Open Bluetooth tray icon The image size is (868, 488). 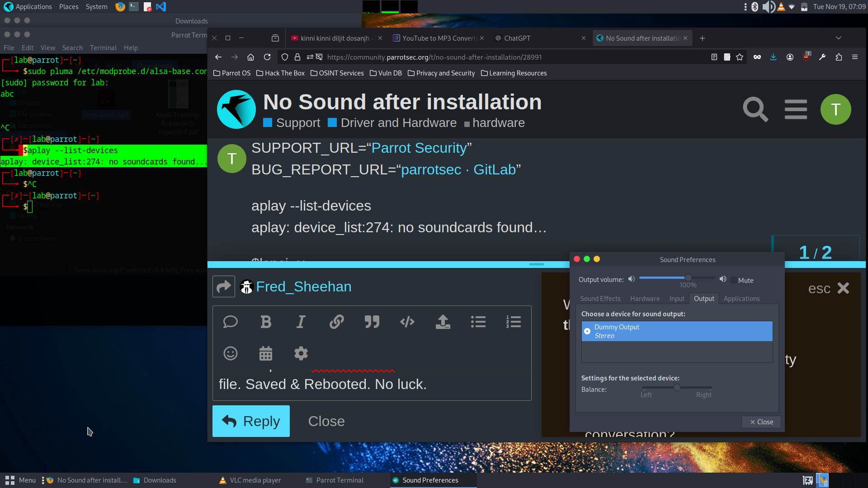click(x=755, y=7)
